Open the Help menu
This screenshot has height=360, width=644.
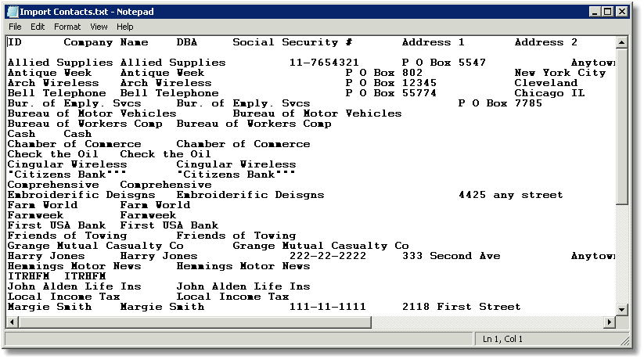(x=125, y=27)
